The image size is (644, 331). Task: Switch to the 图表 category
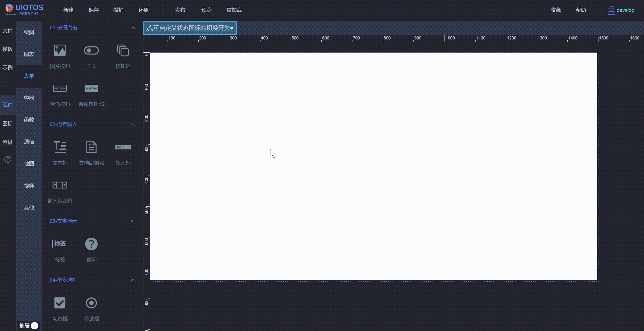[x=29, y=54]
